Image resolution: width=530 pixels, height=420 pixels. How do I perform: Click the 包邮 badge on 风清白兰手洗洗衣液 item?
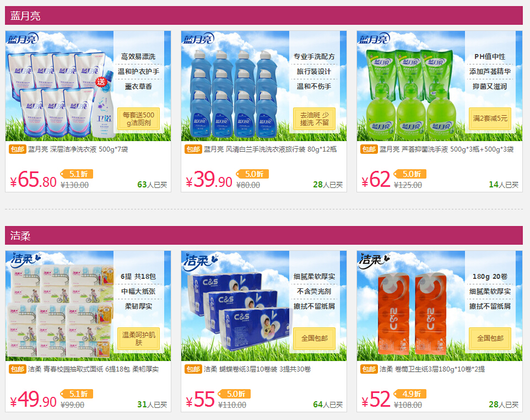[x=193, y=149]
